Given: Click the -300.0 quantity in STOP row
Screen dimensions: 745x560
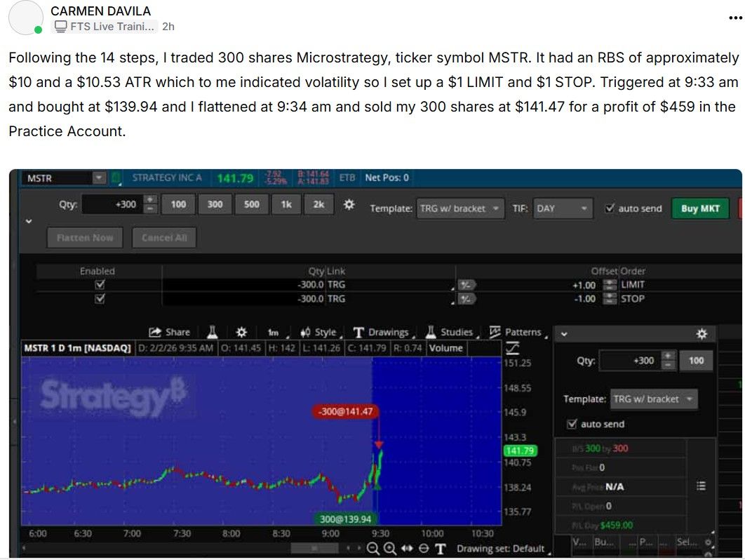Looking at the screenshot, I should point(310,299).
